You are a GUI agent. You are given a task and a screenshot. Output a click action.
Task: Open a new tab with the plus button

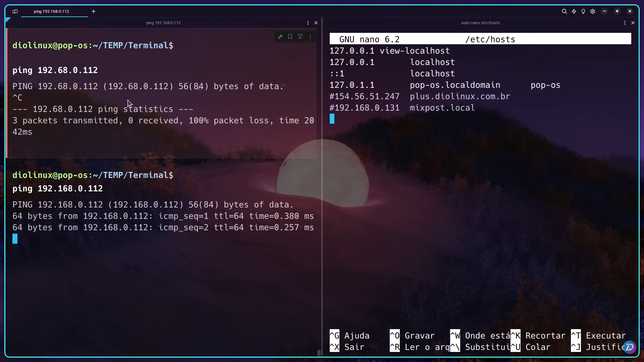pos(93,11)
